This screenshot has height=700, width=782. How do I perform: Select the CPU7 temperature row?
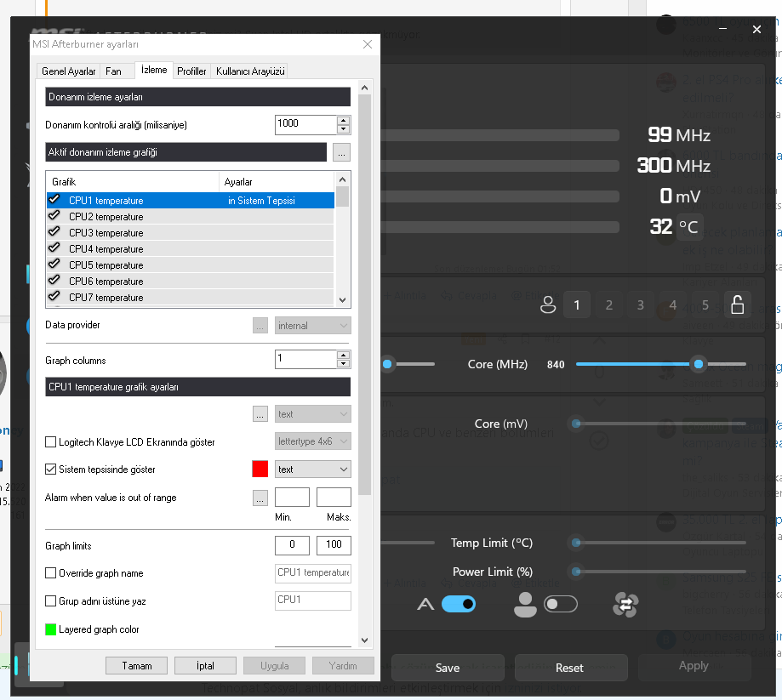pos(190,297)
